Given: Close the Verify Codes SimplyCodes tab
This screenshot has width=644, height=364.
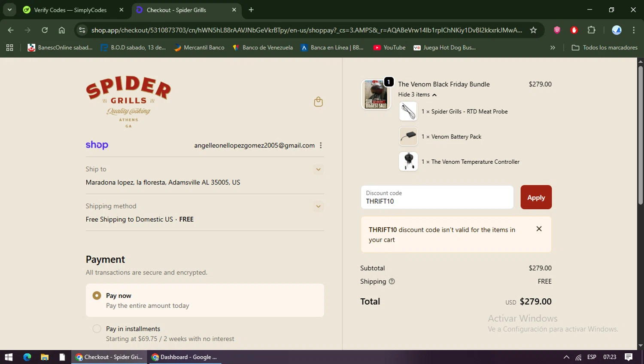Looking at the screenshot, I should pos(122,10).
